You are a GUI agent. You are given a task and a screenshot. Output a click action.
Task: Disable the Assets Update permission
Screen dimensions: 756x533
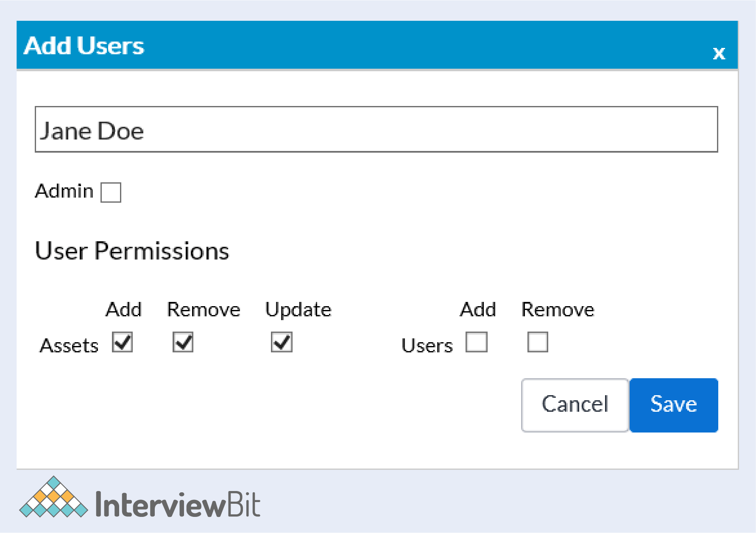[x=282, y=342]
